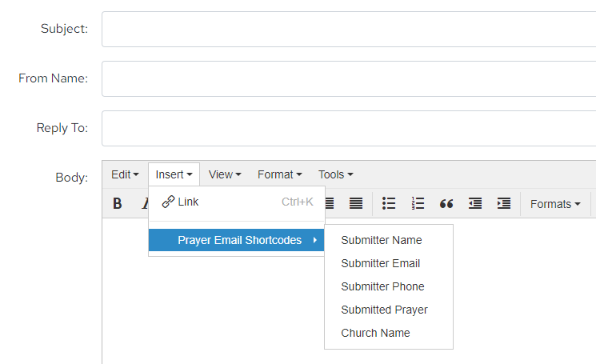Insert Submitted Prayer shortcode
Screen dimensions: 596x364
point(384,310)
